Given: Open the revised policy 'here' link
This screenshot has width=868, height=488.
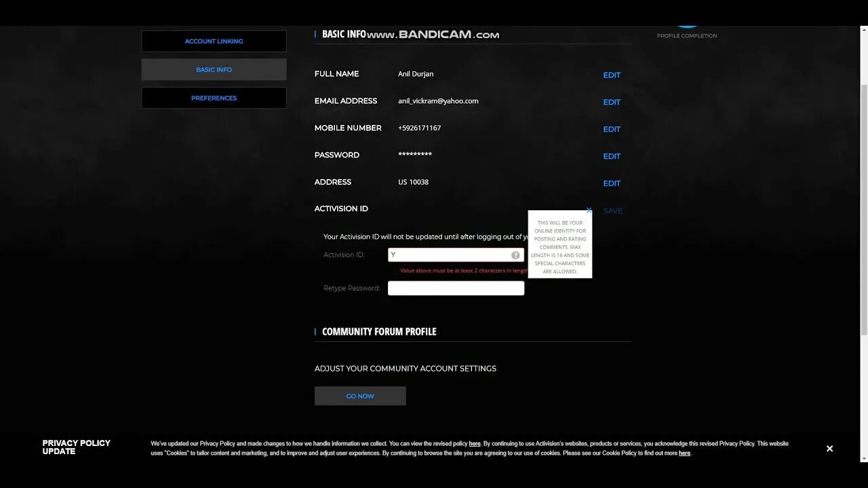Looking at the screenshot, I should 475,444.
